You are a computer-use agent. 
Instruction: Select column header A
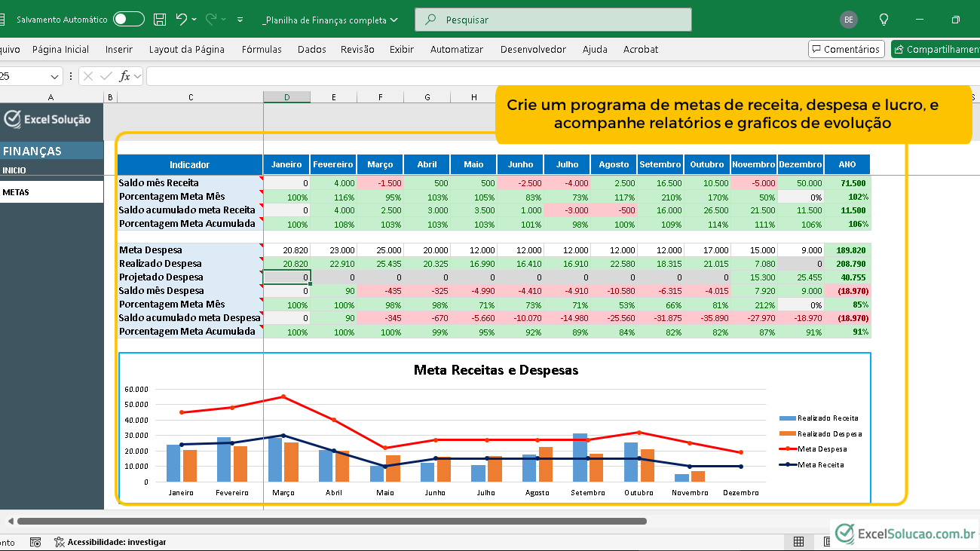51,97
